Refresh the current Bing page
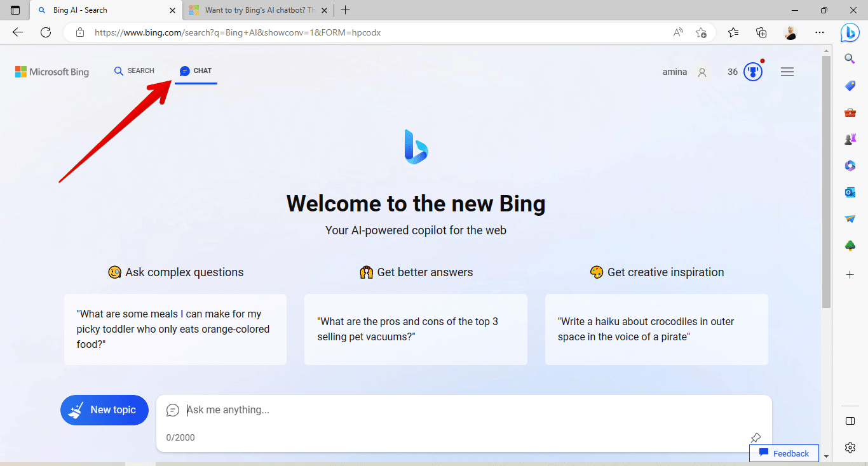Screen dimensions: 868x466 [x=46, y=32]
